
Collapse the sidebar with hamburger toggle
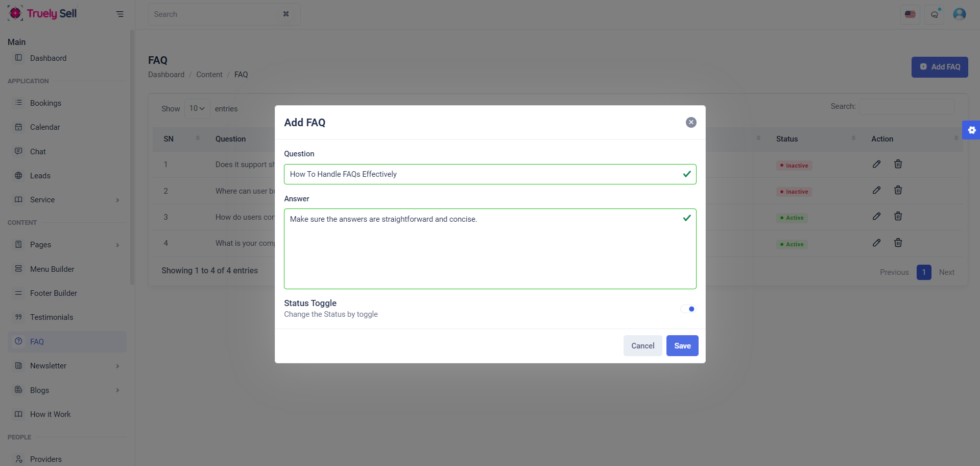(119, 14)
